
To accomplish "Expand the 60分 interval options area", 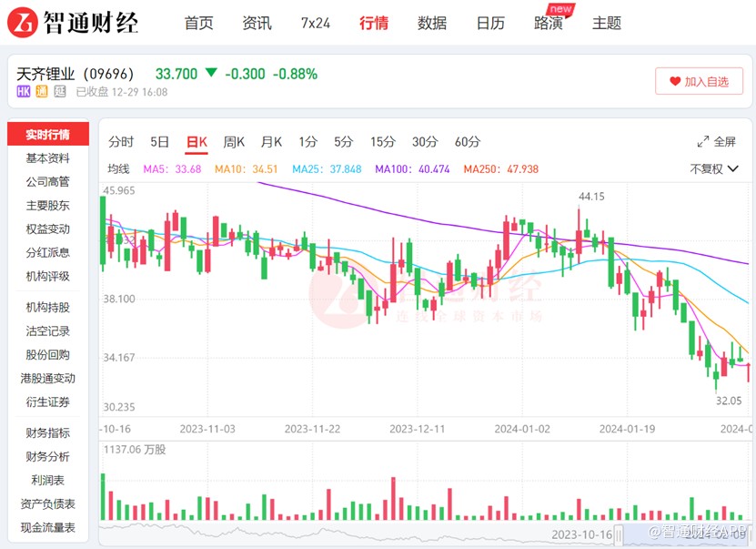I will click(467, 142).
